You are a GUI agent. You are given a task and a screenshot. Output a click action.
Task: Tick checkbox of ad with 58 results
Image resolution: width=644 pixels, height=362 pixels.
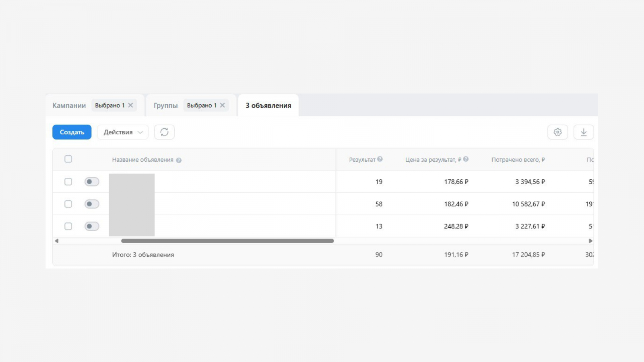(x=68, y=204)
